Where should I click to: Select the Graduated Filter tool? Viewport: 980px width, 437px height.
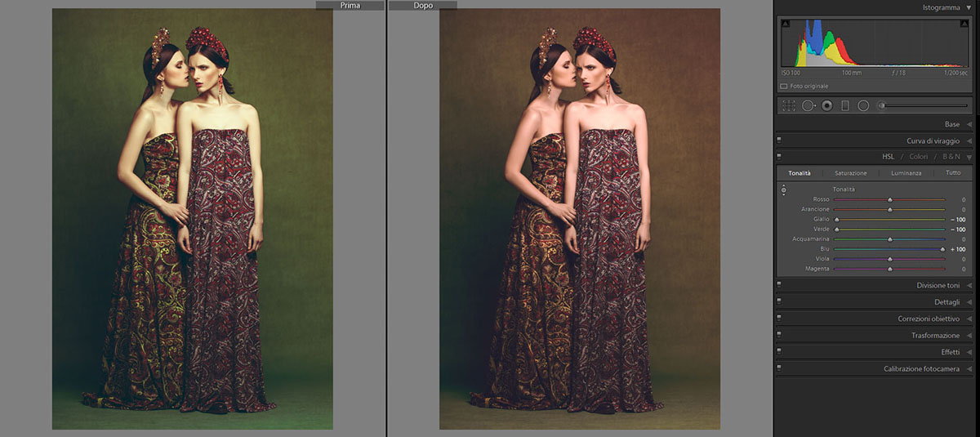(845, 105)
